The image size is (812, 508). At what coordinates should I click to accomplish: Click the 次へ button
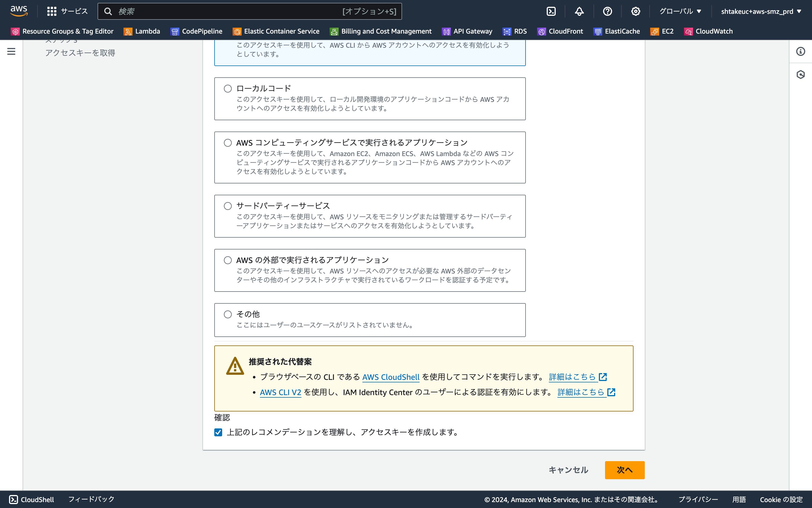pos(625,470)
